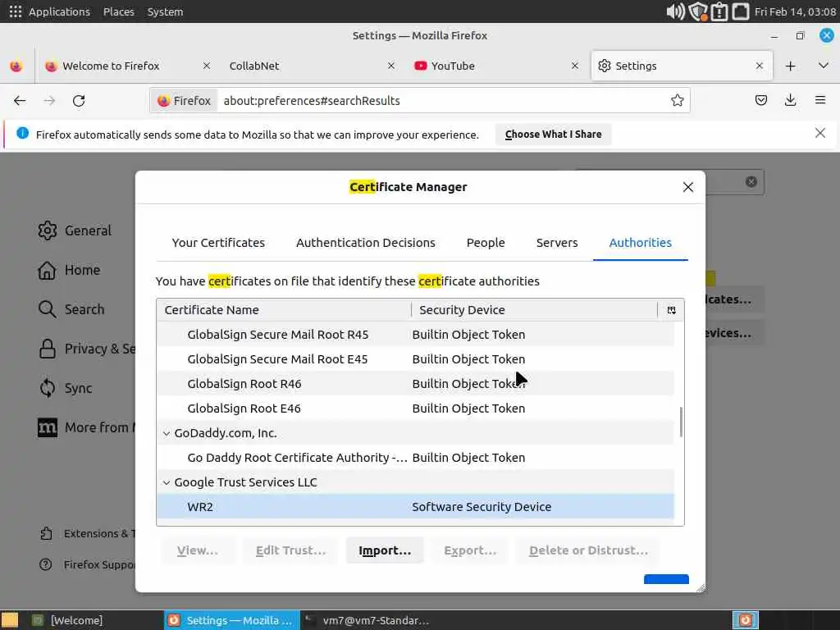Collapse the GoDaddy.com, Inc. group
The image size is (840, 630).
coord(167,433)
